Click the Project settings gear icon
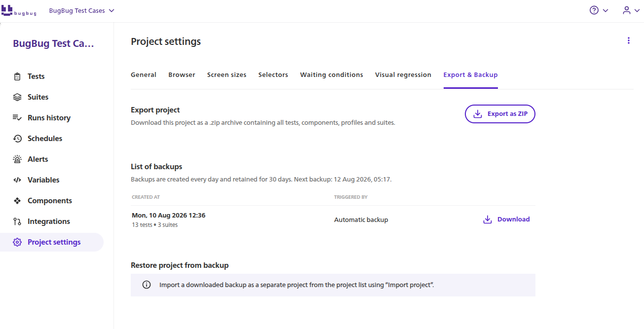The image size is (644, 329). pos(17,242)
